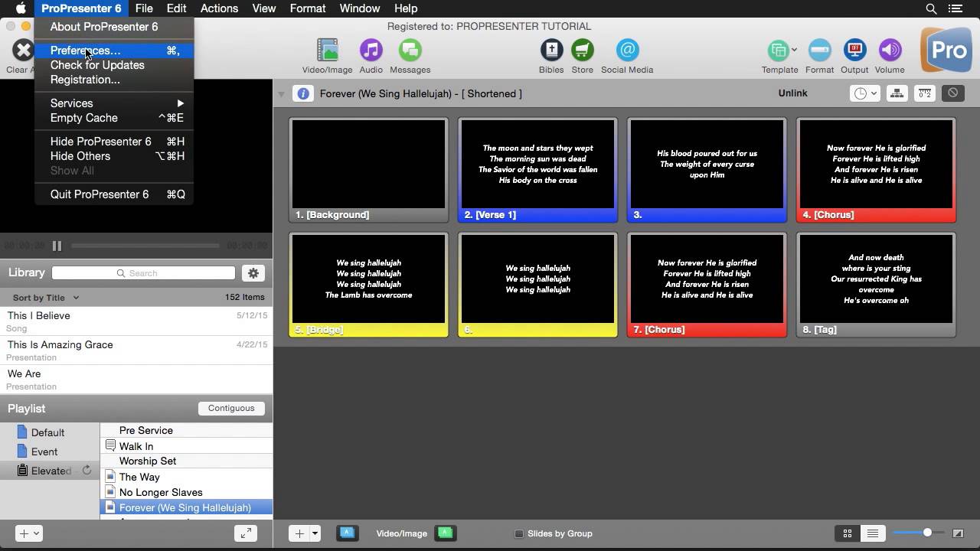Screen dimensions: 980x551
Task: Open the Sort by Title dropdown
Action: click(45, 298)
